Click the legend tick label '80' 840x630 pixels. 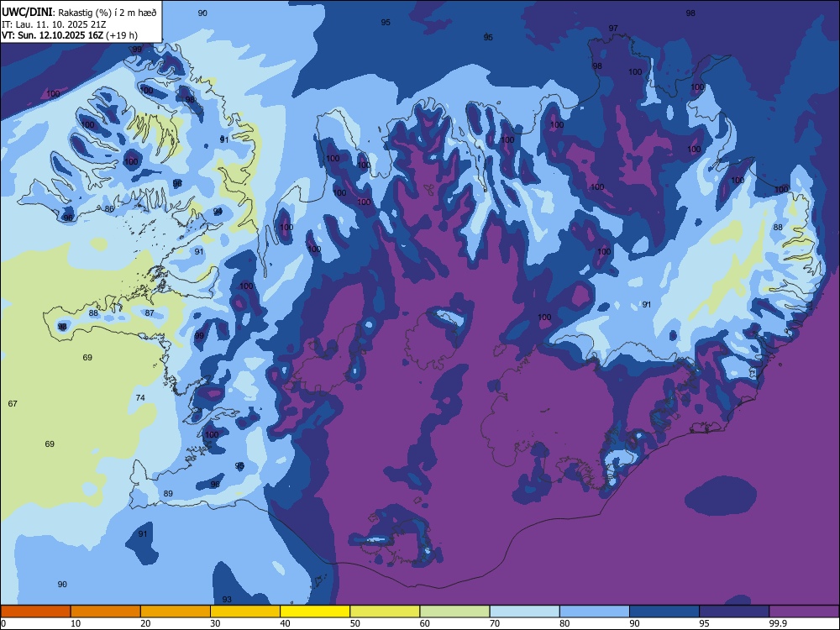pos(564,623)
